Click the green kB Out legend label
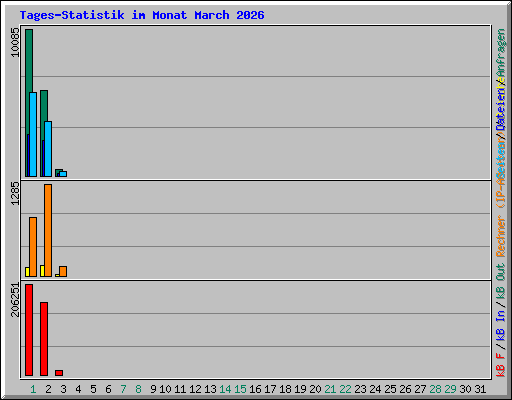Viewport: 512px width, 400px height. 501,282
